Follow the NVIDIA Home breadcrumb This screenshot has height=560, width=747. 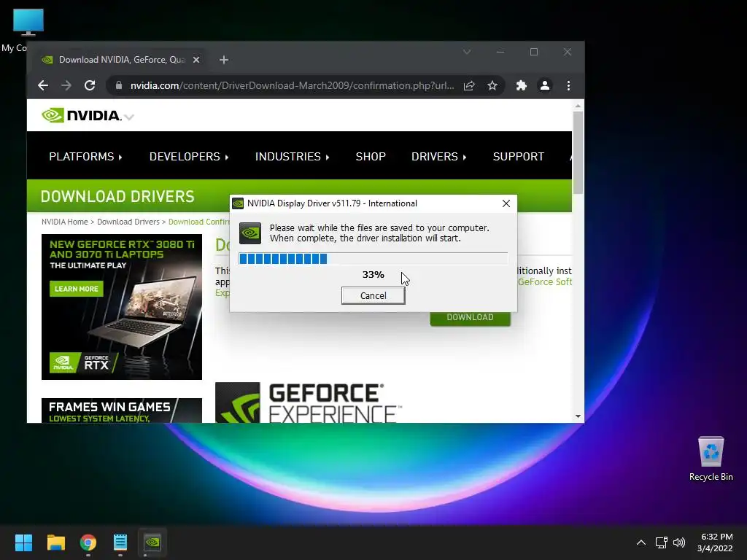pyautogui.click(x=64, y=222)
